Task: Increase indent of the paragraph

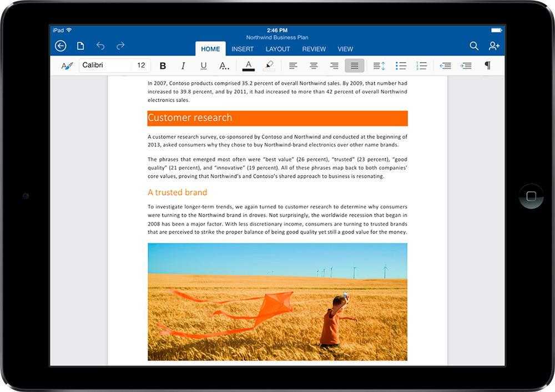Action: click(x=466, y=66)
